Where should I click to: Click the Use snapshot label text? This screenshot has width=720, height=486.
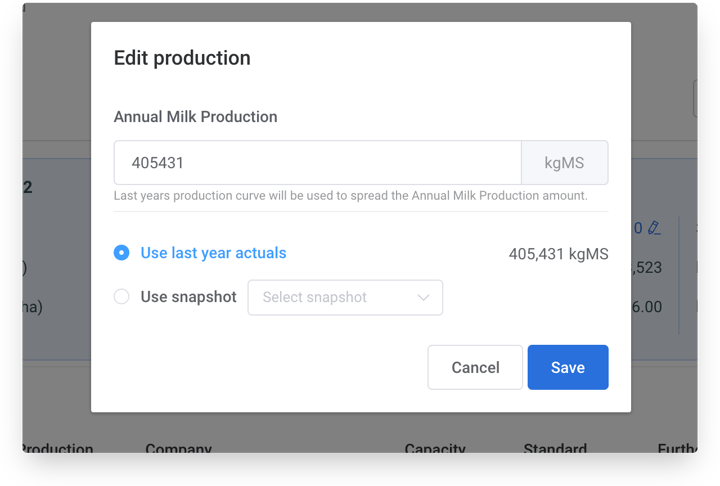coord(189,297)
